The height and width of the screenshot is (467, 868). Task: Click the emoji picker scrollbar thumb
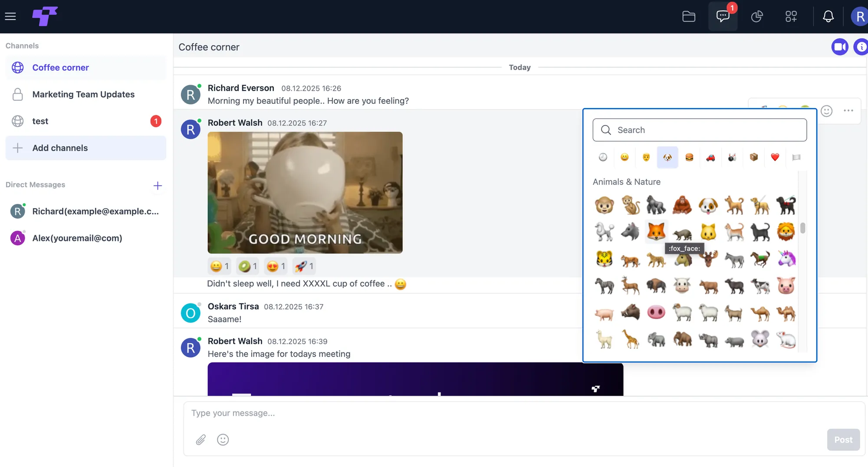click(803, 228)
